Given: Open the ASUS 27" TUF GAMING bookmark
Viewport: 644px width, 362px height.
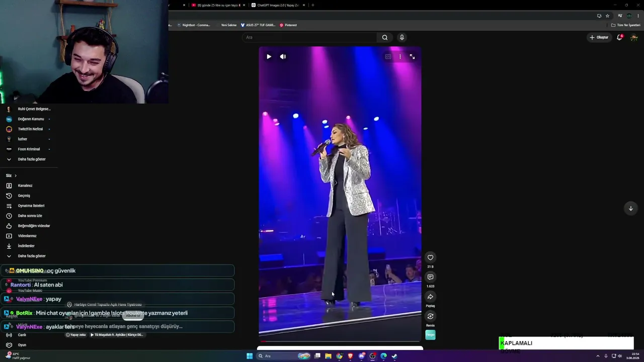Looking at the screenshot, I should (x=258, y=25).
